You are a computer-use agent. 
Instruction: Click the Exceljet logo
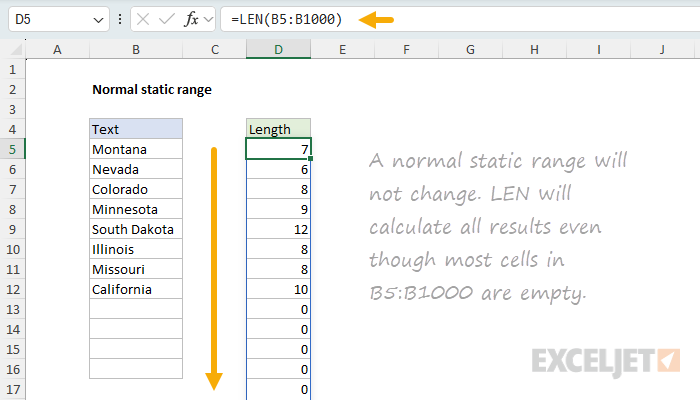coord(606,359)
